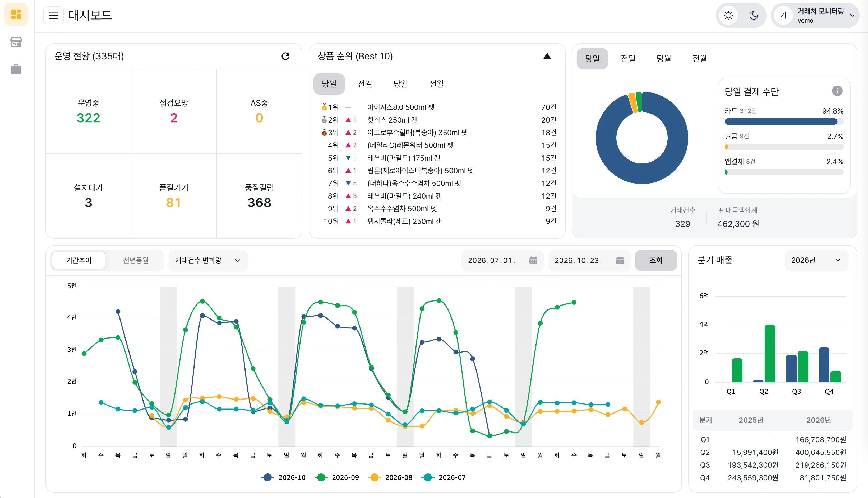The height and width of the screenshot is (498, 868).
Task: Click the 품절컬럼 368 status cell
Action: pyautogui.click(x=259, y=196)
